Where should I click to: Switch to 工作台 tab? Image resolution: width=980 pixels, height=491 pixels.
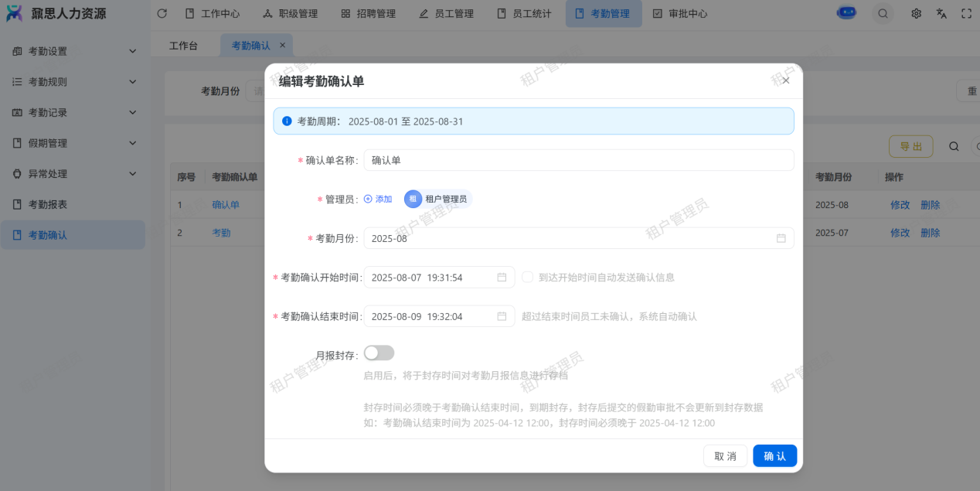(183, 46)
